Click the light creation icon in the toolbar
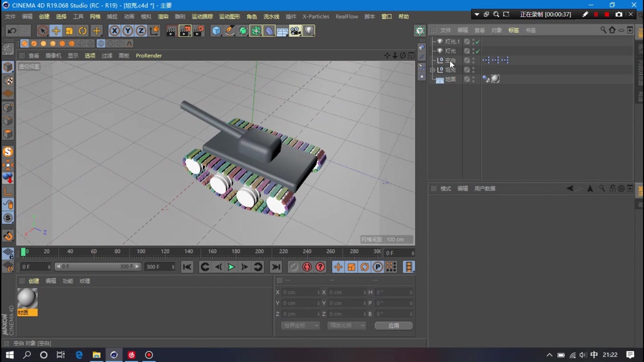 (x=308, y=31)
